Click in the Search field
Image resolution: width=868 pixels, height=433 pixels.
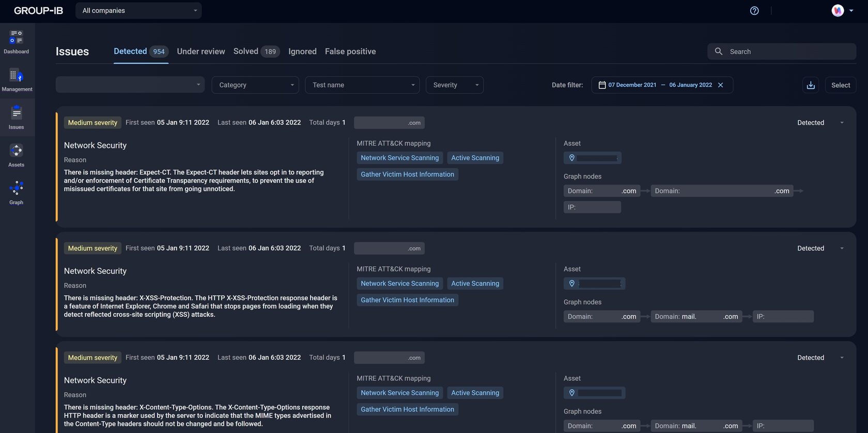click(x=788, y=52)
